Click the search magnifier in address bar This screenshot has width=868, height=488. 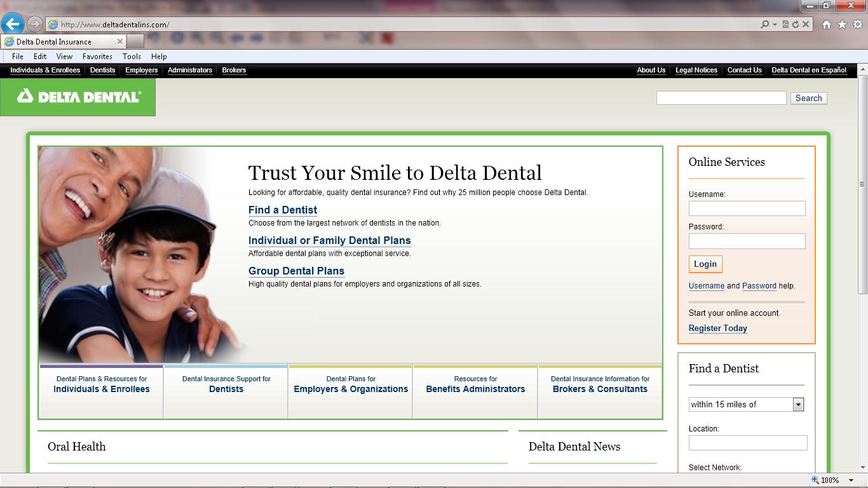click(x=764, y=24)
